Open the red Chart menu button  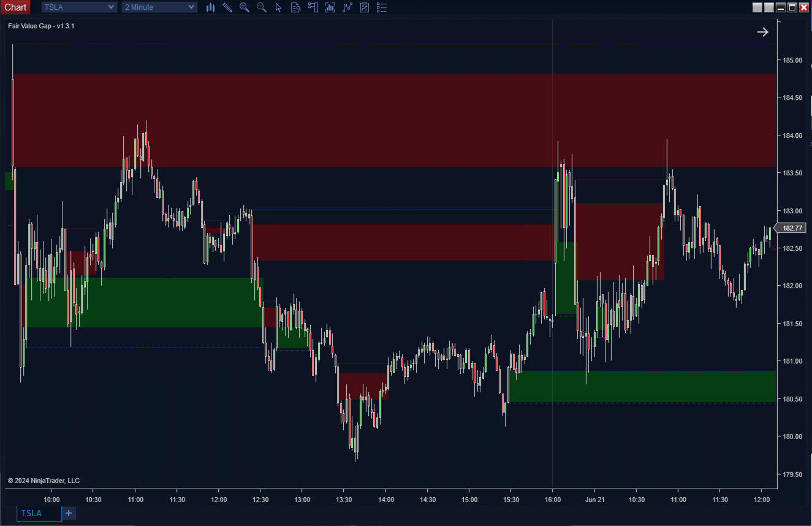[15, 7]
